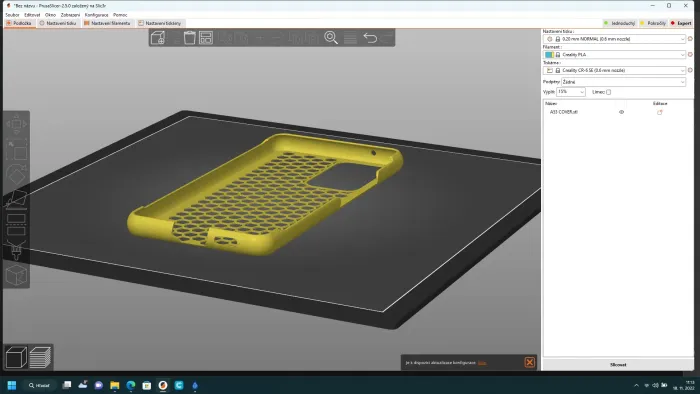
Task: Close the configuration update notification
Action: click(x=529, y=362)
